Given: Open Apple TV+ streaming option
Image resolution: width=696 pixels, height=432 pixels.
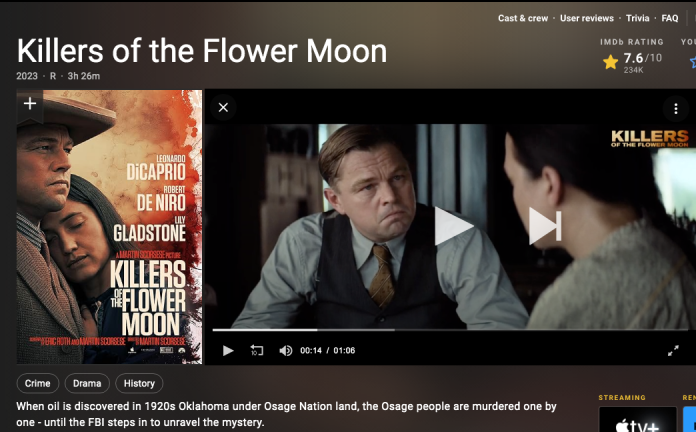Looking at the screenshot, I should point(638,419).
